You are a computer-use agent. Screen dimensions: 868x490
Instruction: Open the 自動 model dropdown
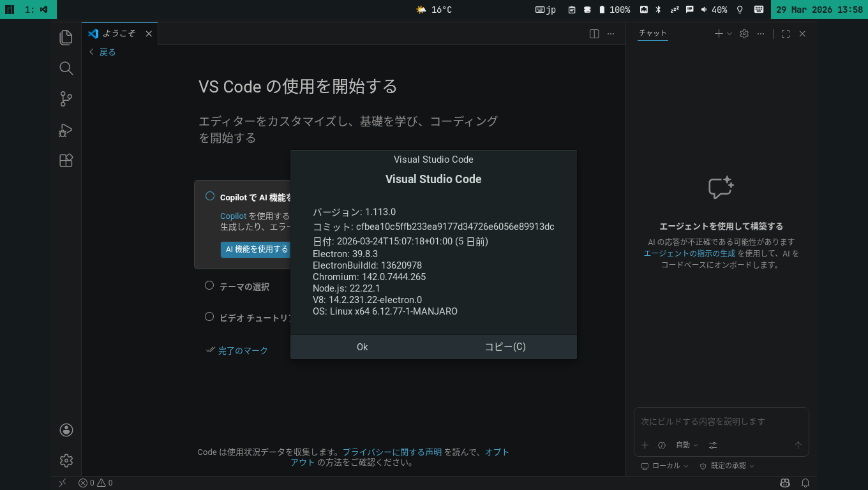click(687, 445)
